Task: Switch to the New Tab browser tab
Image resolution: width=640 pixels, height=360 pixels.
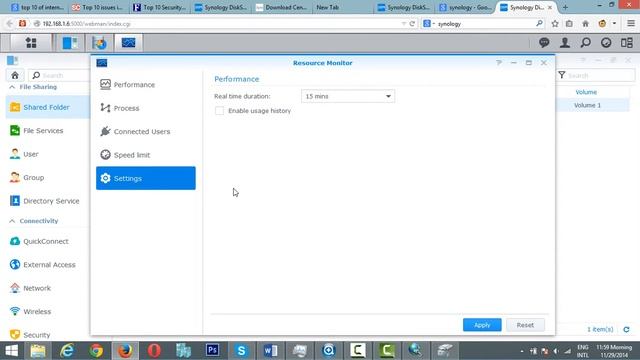Action: (342, 7)
